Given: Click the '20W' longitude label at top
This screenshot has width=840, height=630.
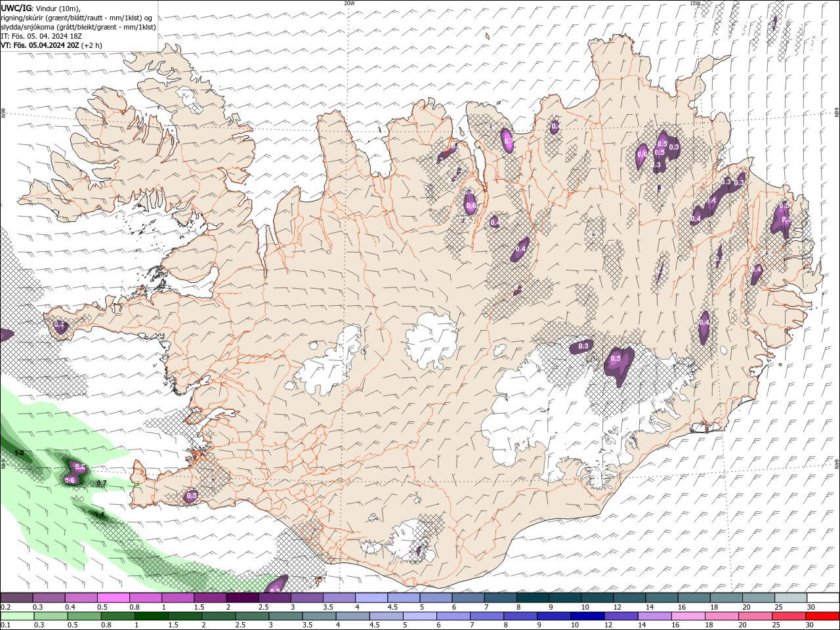Looking at the screenshot, I should coord(349,3).
